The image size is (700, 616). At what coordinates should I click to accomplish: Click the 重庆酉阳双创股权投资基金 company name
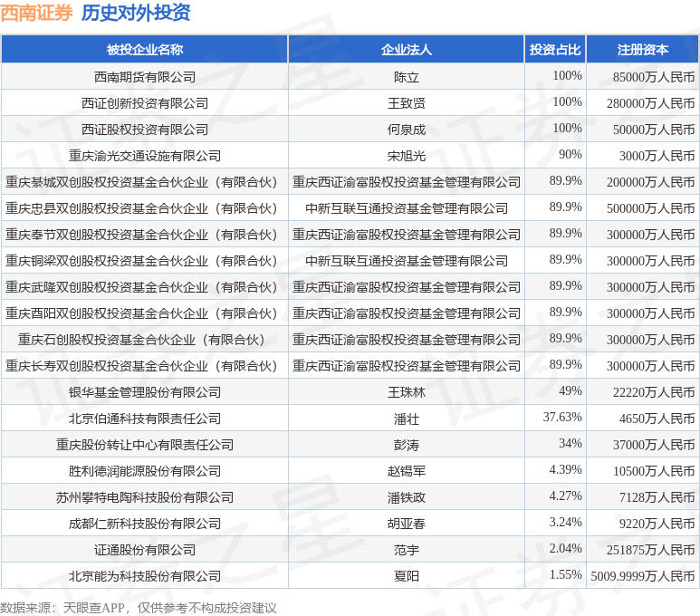tap(141, 313)
